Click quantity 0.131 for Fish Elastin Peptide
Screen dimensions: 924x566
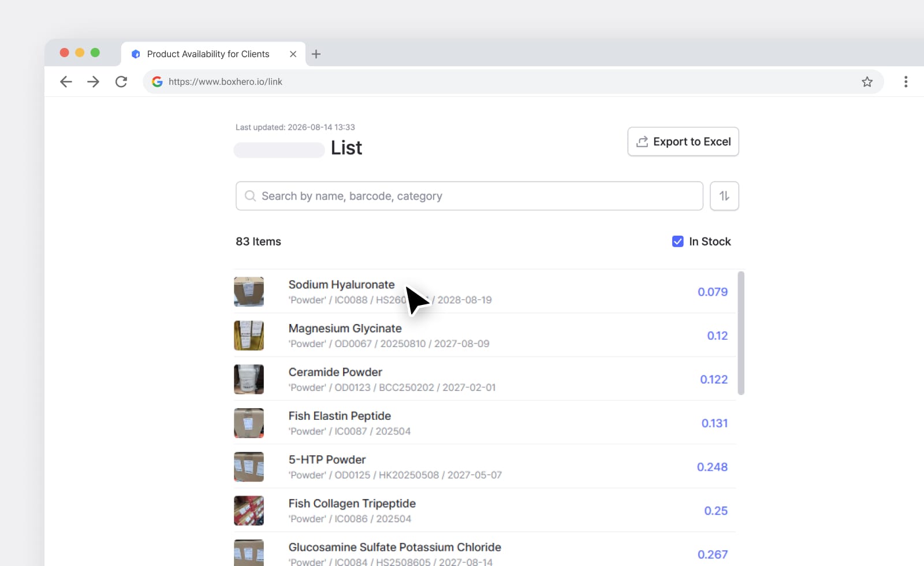click(x=714, y=423)
